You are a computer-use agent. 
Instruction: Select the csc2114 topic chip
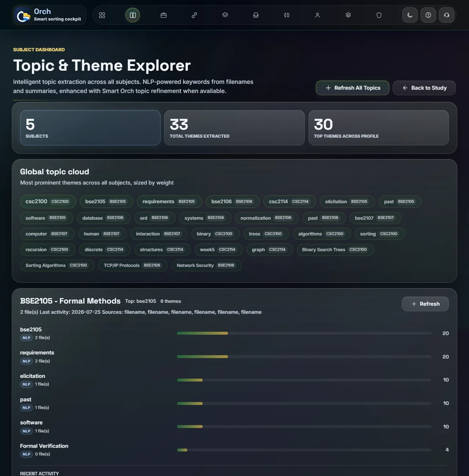tap(289, 201)
